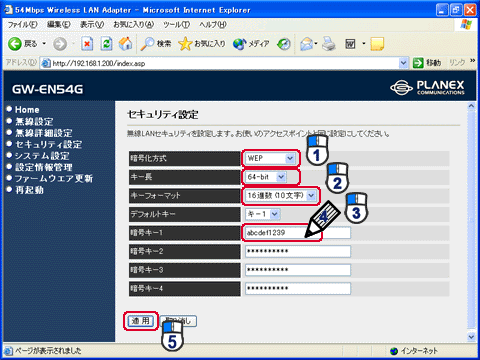The image size is (480, 360).
Task: Click the History clock icon
Action: [x=284, y=44]
